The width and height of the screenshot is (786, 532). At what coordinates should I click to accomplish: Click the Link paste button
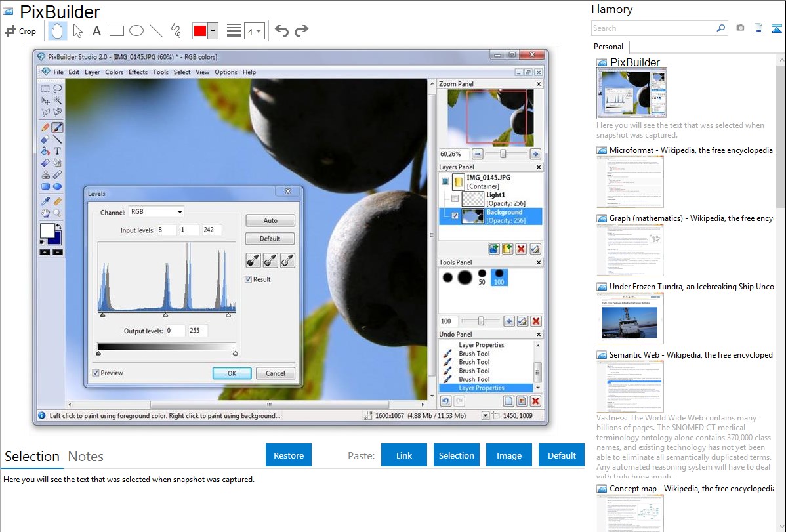[x=404, y=455]
